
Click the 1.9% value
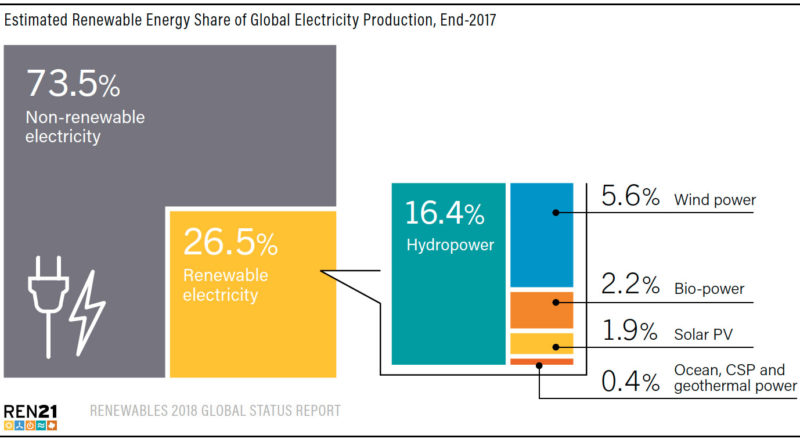pos(630,330)
